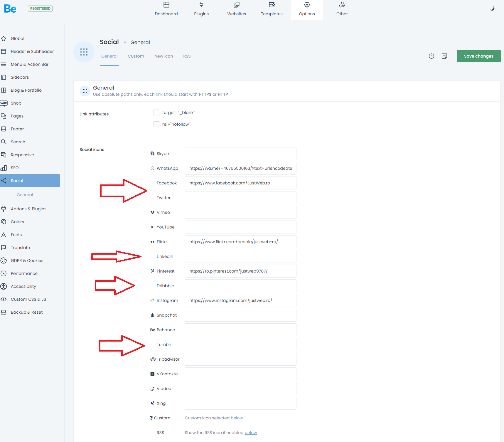Open the Accessibility icon
The height and width of the screenshot is (442, 504).
tap(4, 286)
